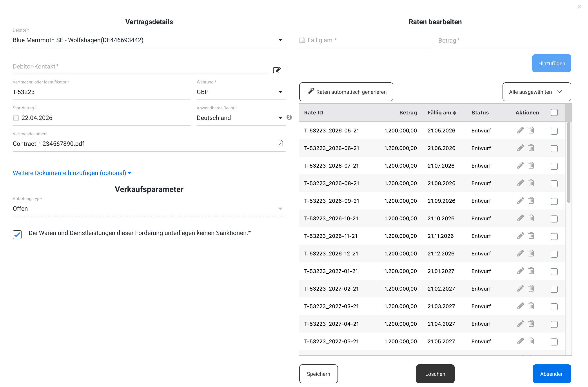Edit rate T-53223_2026-08-21 via pencil icon
Viewport: 588px width, 387px height.
[x=520, y=183]
